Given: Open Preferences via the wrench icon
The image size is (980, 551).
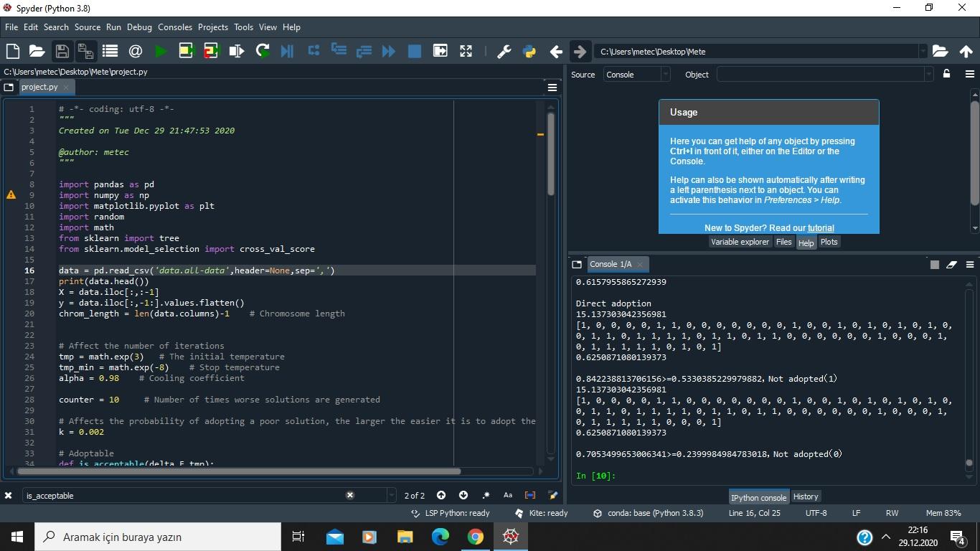Looking at the screenshot, I should tap(504, 51).
